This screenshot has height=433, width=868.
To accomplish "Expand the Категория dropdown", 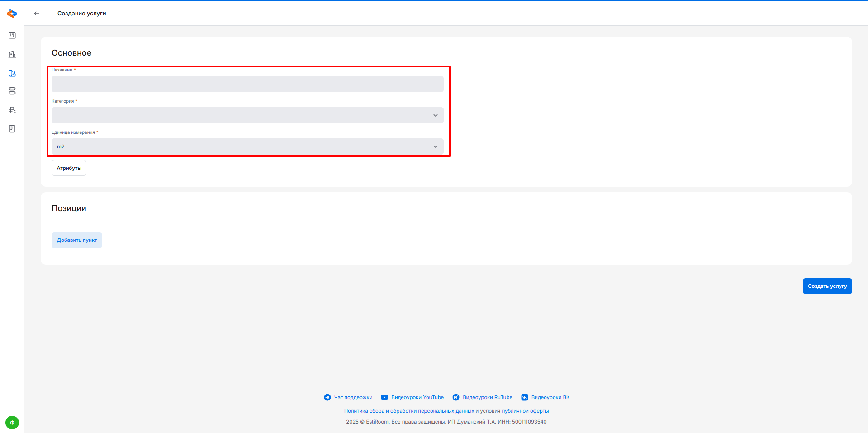I will pos(247,115).
